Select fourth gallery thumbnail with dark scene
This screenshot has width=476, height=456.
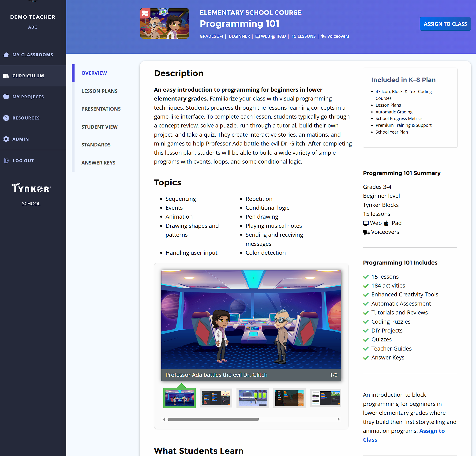pyautogui.click(x=289, y=398)
